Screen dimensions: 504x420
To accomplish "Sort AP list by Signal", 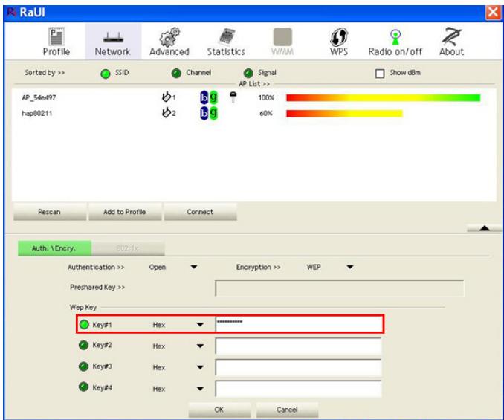I will coord(248,74).
